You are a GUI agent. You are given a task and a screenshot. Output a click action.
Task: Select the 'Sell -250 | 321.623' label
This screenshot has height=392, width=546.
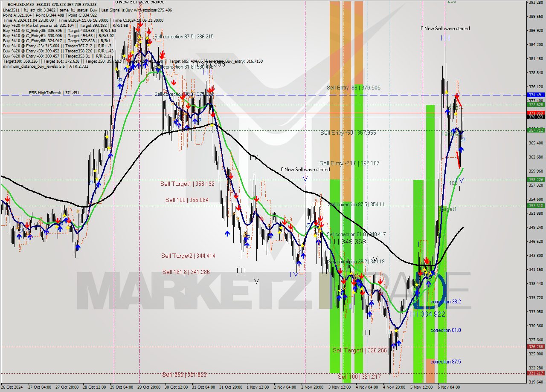point(184,375)
